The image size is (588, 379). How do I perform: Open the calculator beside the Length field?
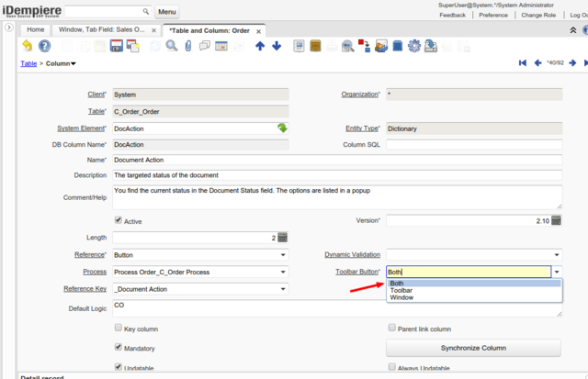pyautogui.click(x=282, y=238)
